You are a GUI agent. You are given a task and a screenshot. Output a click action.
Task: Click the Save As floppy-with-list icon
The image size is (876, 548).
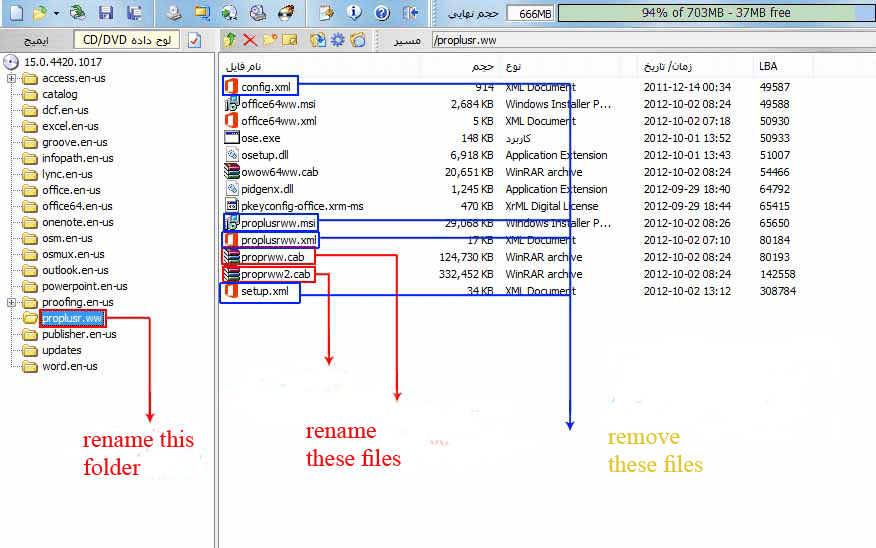134,12
